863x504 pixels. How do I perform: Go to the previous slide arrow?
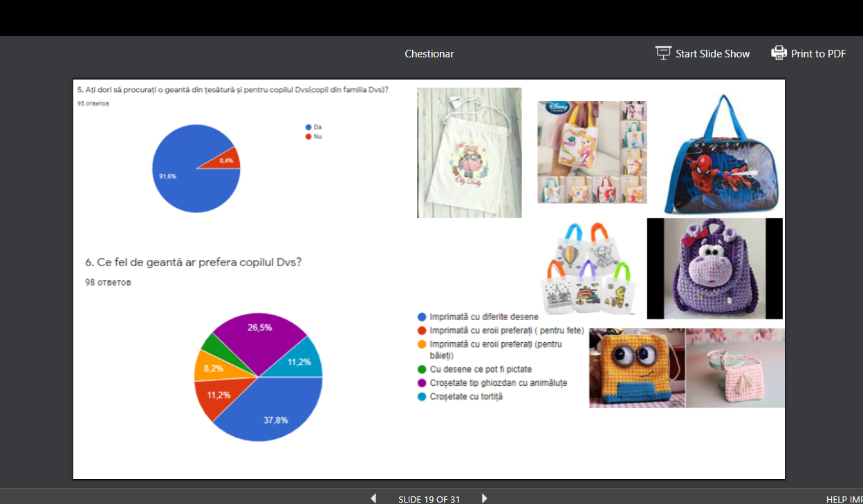click(373, 498)
